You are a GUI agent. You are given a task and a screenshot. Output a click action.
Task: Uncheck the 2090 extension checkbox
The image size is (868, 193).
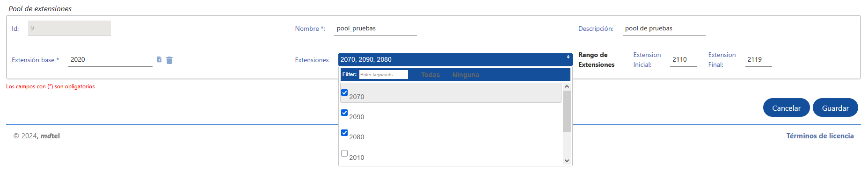click(344, 113)
